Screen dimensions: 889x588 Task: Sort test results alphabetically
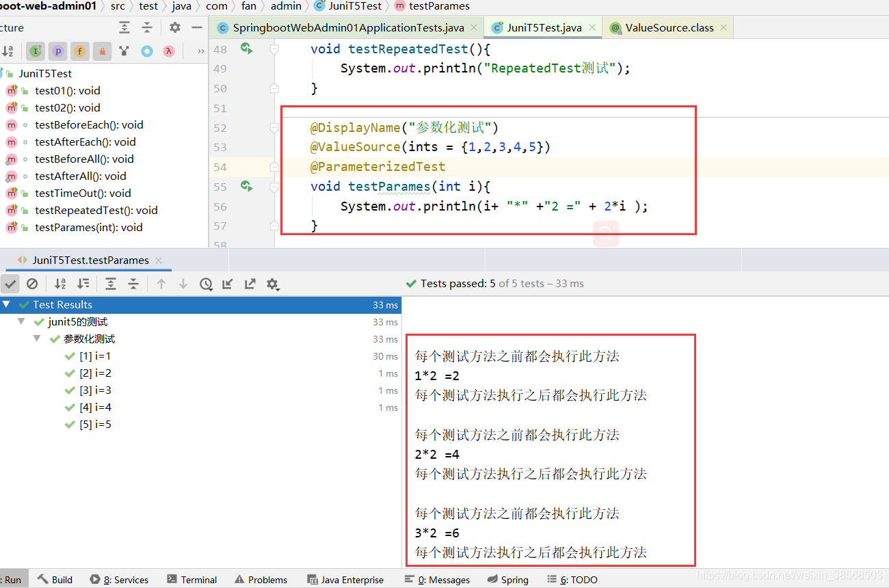pyautogui.click(x=60, y=284)
